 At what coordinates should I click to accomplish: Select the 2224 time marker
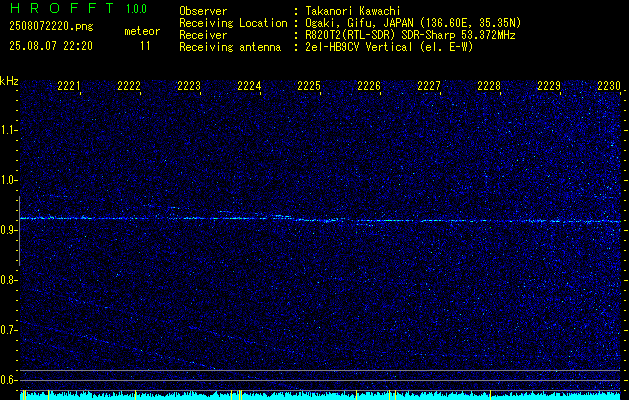click(249, 86)
